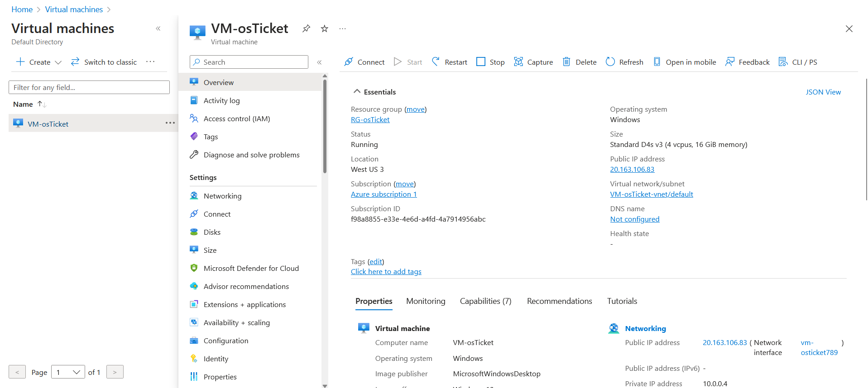Screen dimensions: 868x388
Task: Expand the Create dropdown arrow
Action: pos(58,62)
